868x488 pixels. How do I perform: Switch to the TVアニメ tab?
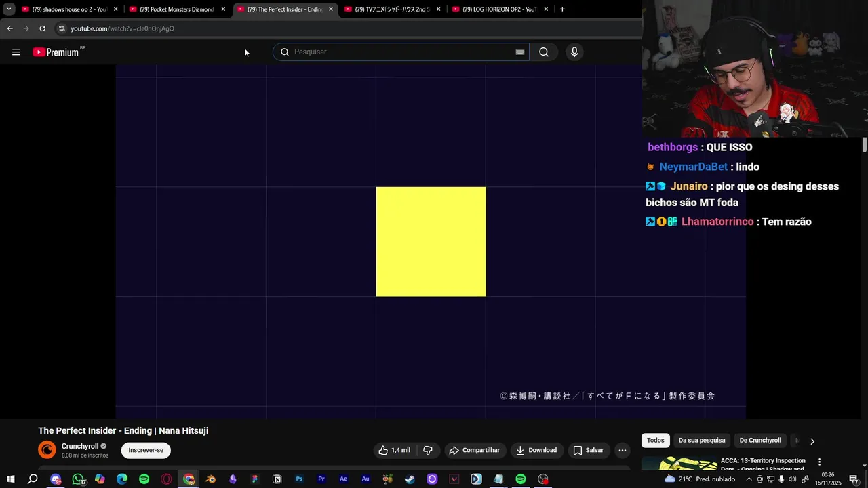pos(392,9)
